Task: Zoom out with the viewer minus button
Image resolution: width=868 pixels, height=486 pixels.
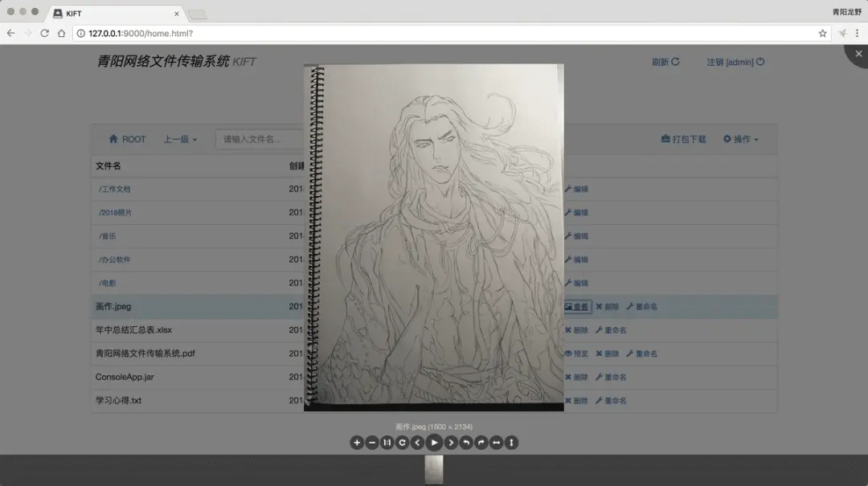Action: pyautogui.click(x=372, y=443)
